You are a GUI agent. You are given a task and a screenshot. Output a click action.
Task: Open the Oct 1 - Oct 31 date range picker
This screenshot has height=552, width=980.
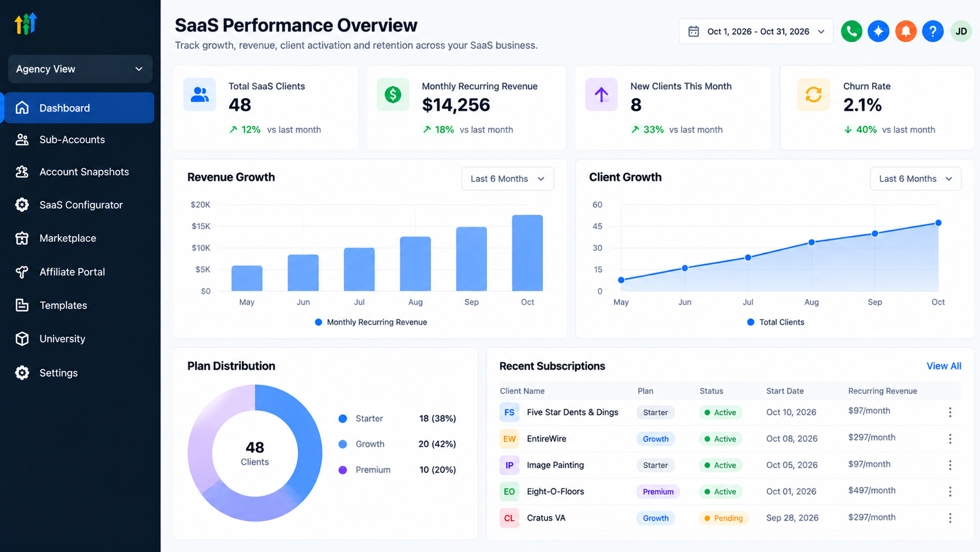coord(756,31)
